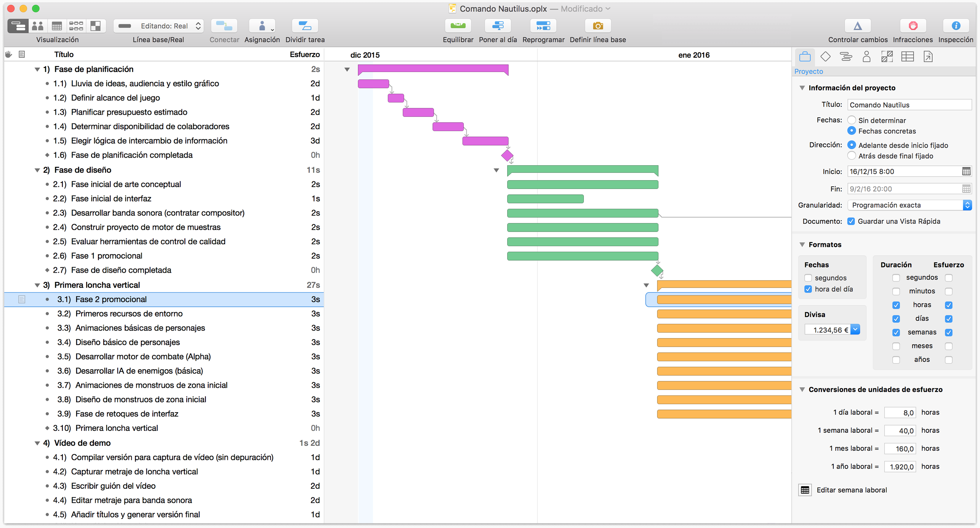The width and height of the screenshot is (980, 528).
Task: Collapse the Fase de diseño group
Action: click(37, 170)
